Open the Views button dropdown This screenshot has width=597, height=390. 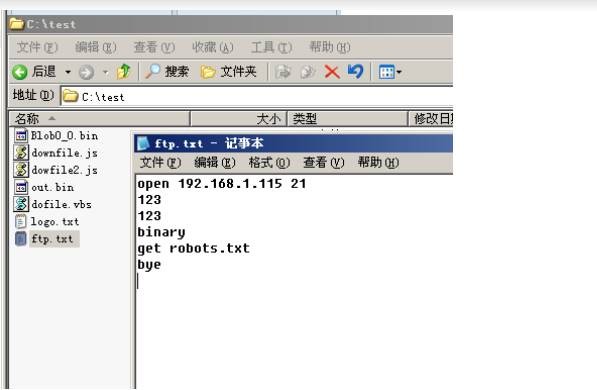[390, 72]
